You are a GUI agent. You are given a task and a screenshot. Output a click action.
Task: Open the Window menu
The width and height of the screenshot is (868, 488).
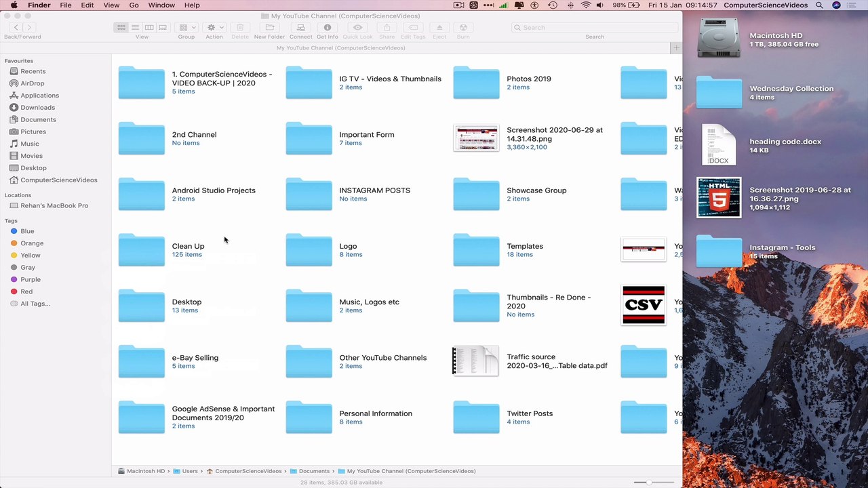161,5
